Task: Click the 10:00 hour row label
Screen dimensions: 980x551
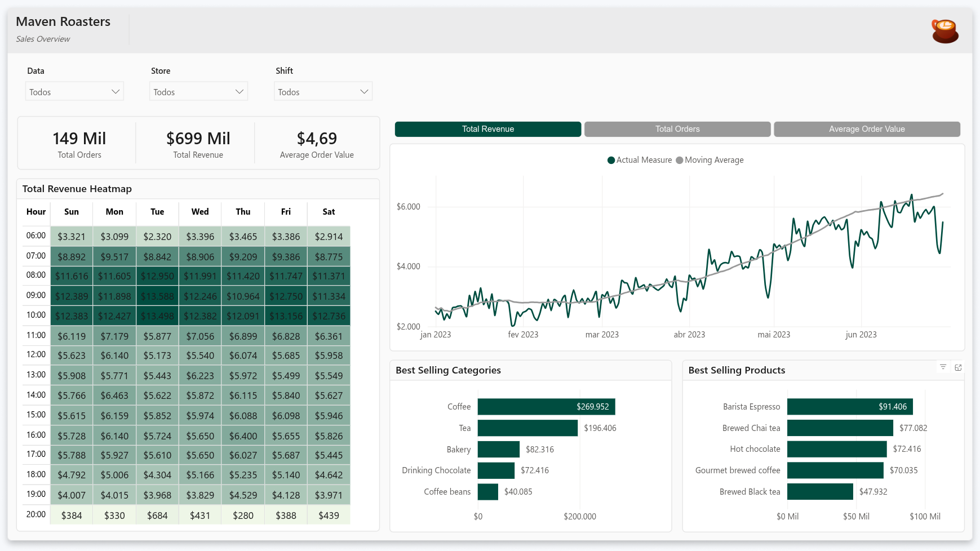Action: (x=36, y=315)
